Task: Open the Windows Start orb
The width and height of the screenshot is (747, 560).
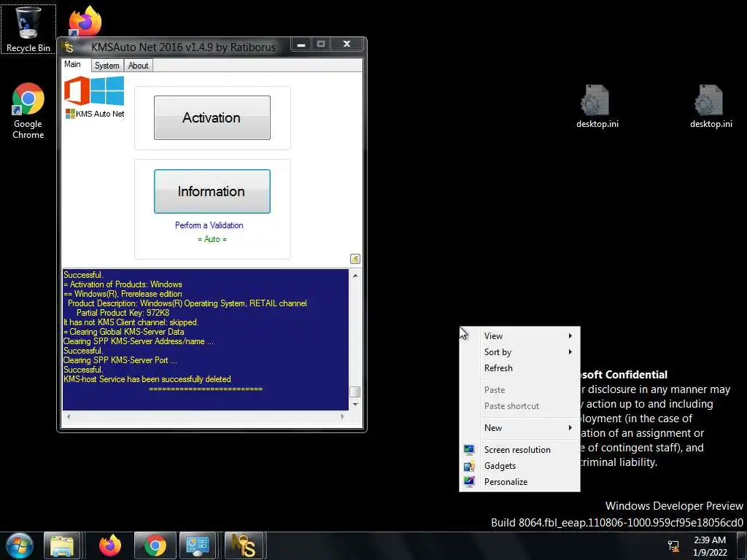Action: coord(20,545)
